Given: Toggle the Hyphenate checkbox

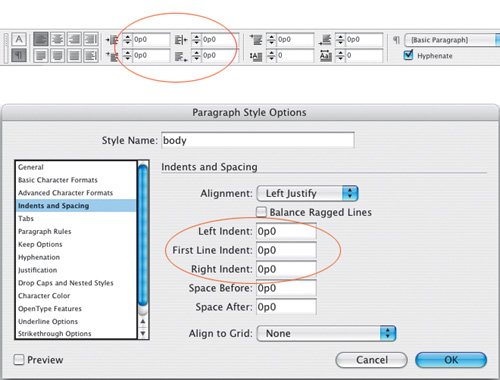Looking at the screenshot, I should (408, 55).
